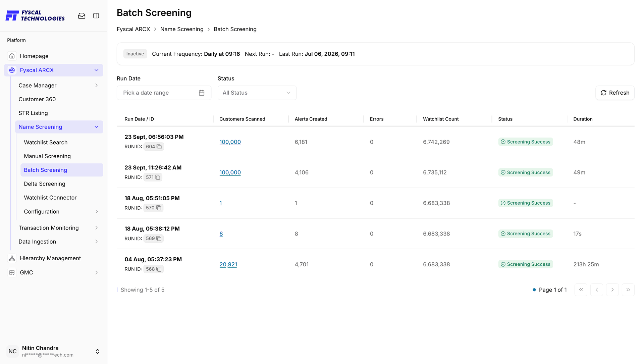Copy RUN ID 568
Viewport: 644px width, 364px height.
pyautogui.click(x=159, y=269)
